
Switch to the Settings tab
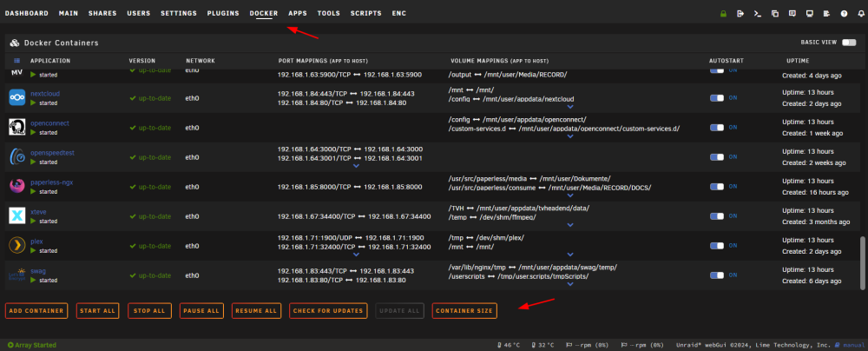click(179, 13)
